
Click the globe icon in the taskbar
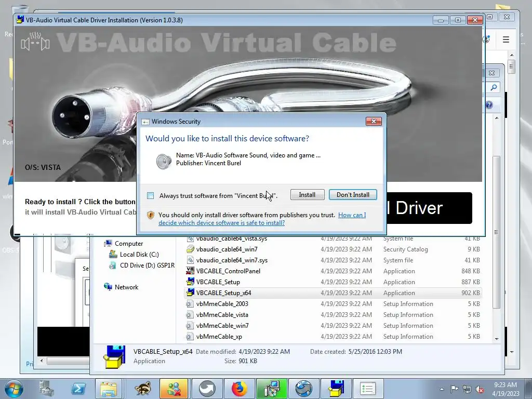(303, 389)
